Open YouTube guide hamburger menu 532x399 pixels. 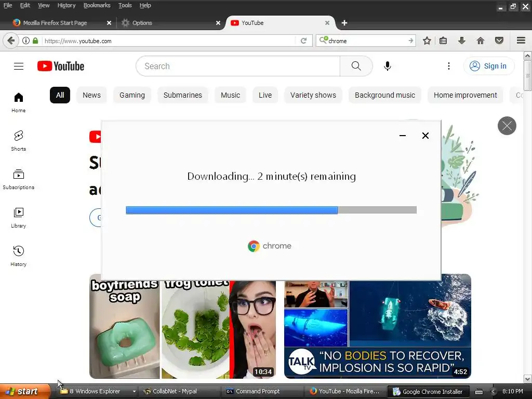[19, 66]
